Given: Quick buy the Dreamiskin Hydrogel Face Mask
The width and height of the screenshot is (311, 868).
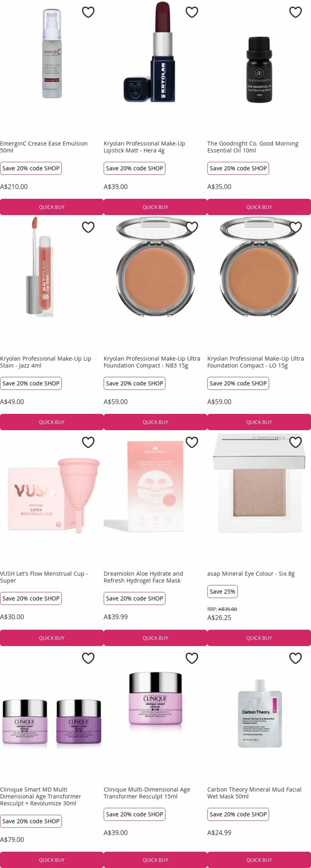Looking at the screenshot, I should click(155, 638).
